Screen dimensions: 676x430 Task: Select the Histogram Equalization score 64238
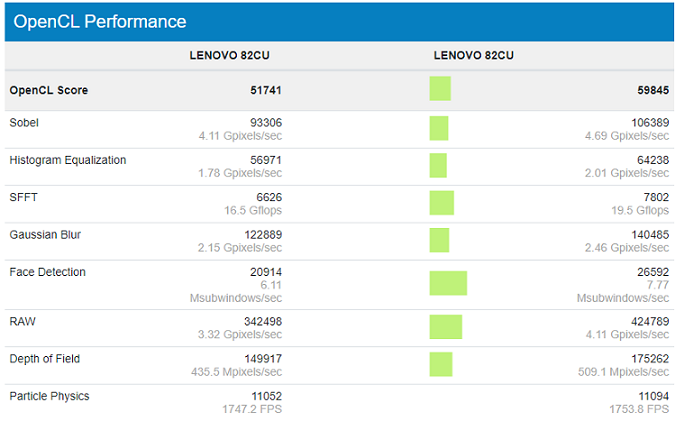pyautogui.click(x=653, y=160)
